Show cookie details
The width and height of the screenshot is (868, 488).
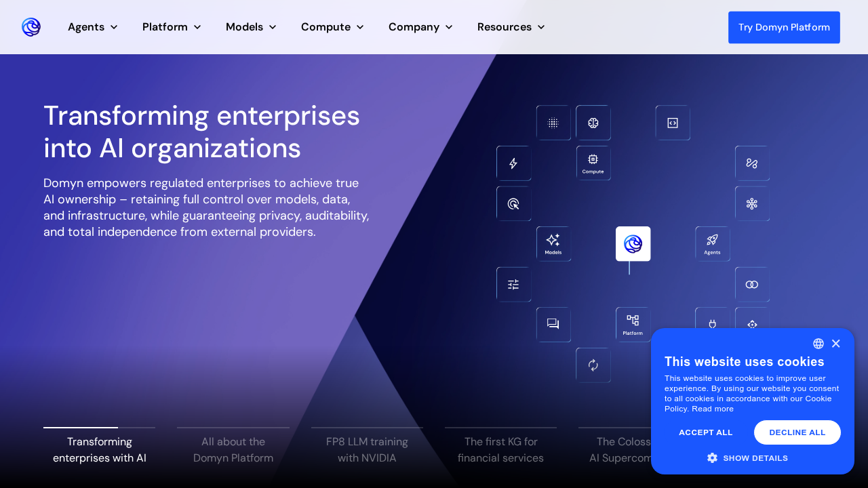point(747,458)
